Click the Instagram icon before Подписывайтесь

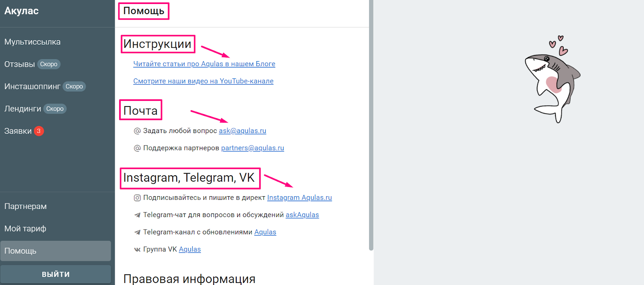point(137,198)
